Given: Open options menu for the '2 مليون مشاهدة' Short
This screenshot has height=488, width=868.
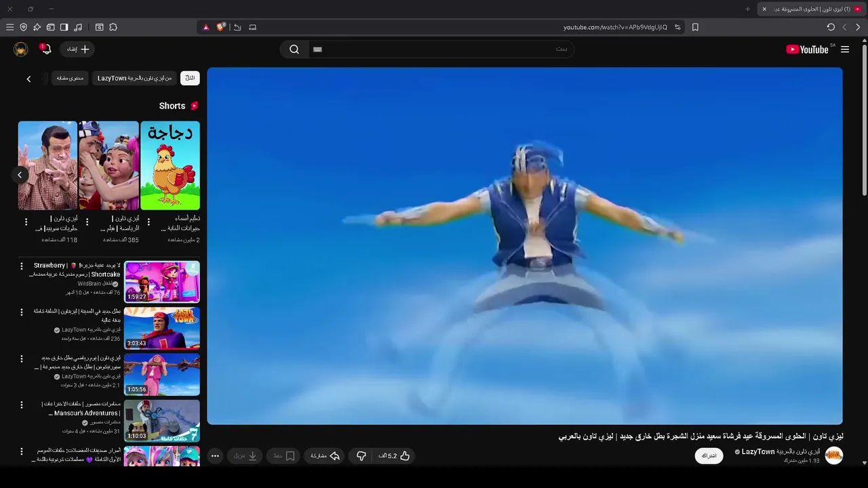Looking at the screenshot, I should 149,222.
